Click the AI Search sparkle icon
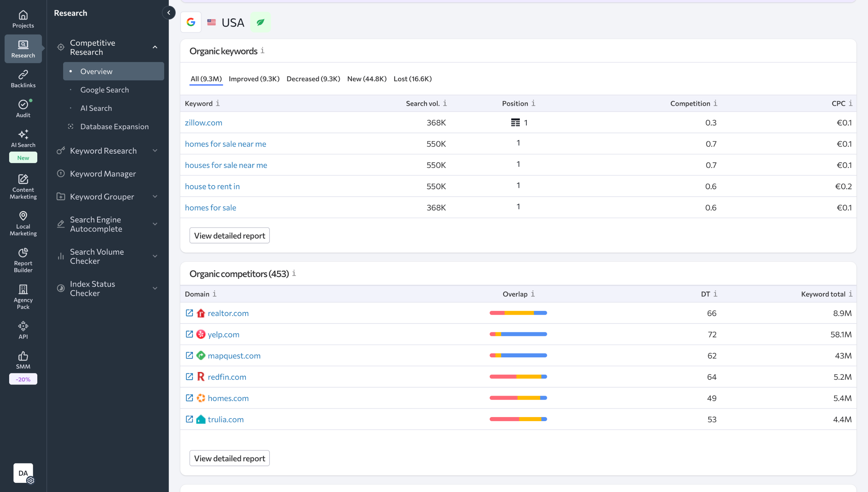Screen dimensions: 868x492 tap(23, 134)
